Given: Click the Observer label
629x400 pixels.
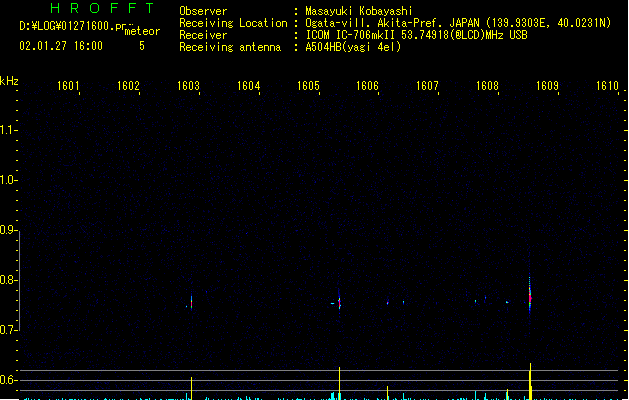Looking at the screenshot, I should [x=203, y=11].
